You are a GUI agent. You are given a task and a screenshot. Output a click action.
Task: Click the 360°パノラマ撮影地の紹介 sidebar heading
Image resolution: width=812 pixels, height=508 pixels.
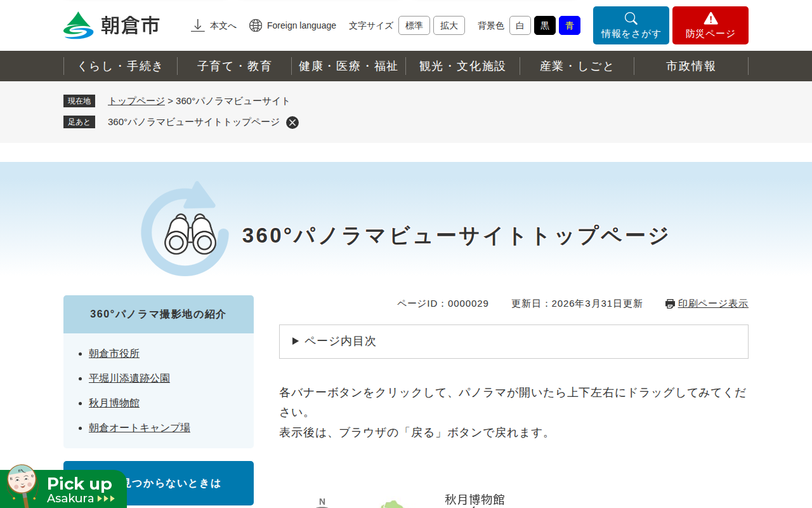coord(159,314)
